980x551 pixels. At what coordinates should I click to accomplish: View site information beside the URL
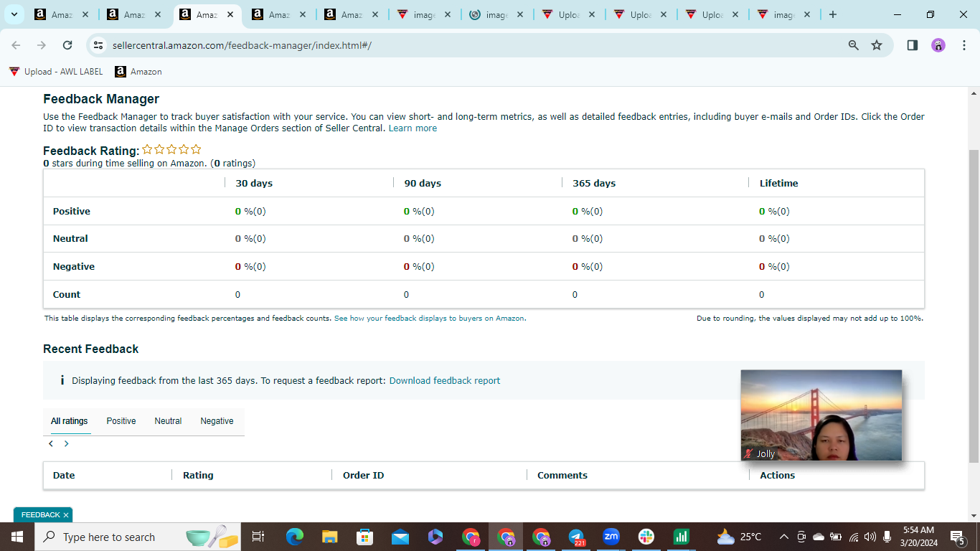99,45
